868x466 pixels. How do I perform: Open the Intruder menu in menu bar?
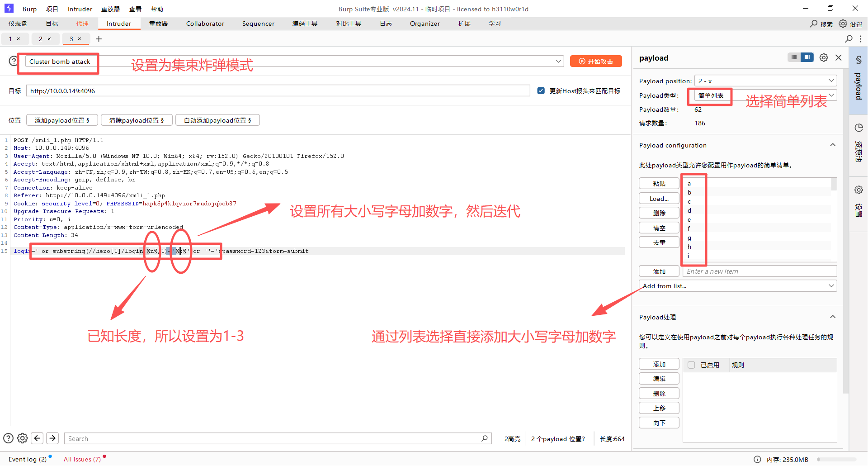[x=80, y=9]
